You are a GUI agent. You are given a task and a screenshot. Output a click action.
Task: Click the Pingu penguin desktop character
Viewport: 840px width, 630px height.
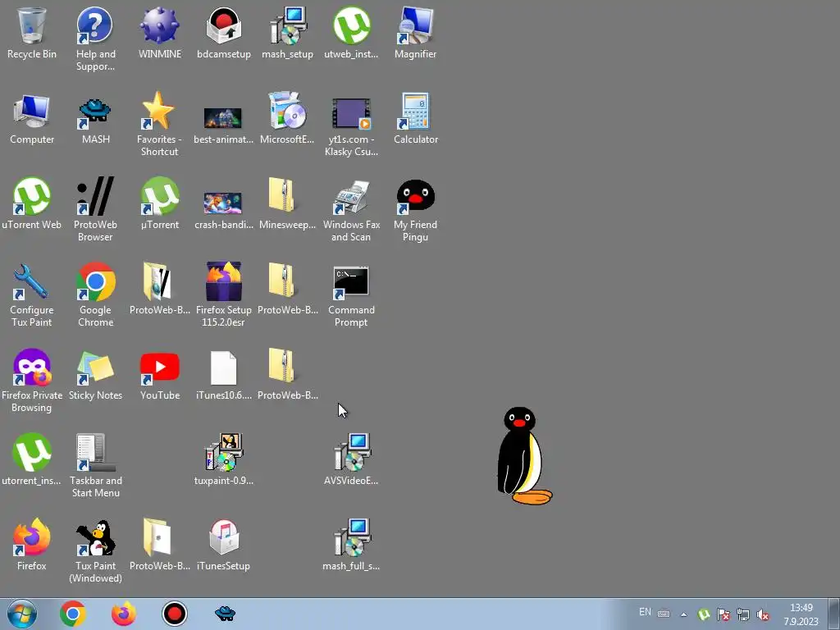point(524,455)
